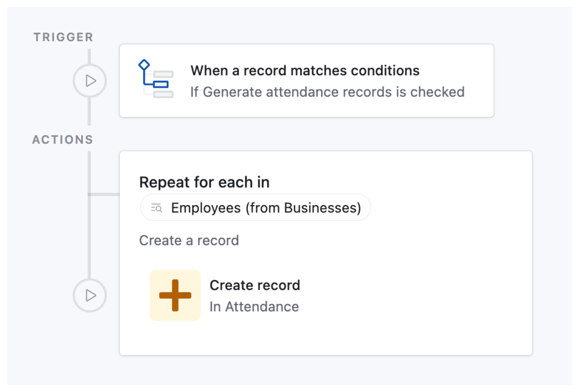Select the TRIGGER section label
This screenshot has width=579, height=392.
click(64, 37)
